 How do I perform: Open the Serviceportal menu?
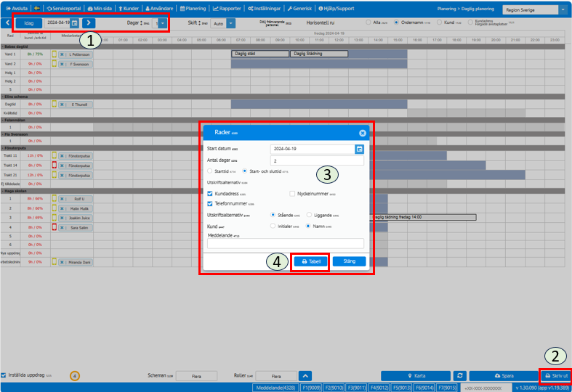pyautogui.click(x=64, y=9)
